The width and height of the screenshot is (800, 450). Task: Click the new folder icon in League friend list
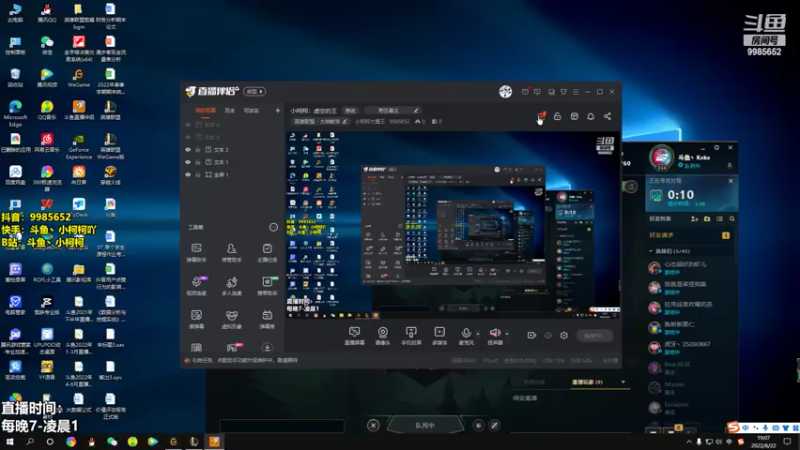click(707, 219)
